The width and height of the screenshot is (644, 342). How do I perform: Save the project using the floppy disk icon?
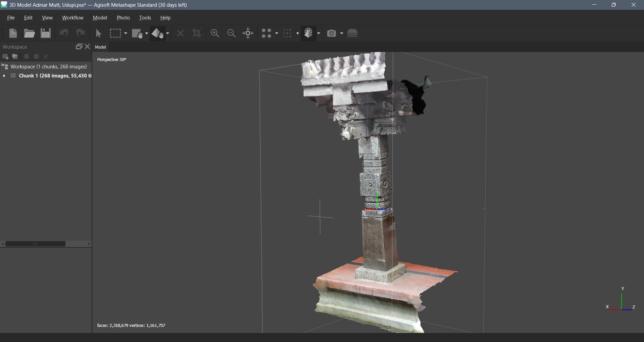pos(46,33)
